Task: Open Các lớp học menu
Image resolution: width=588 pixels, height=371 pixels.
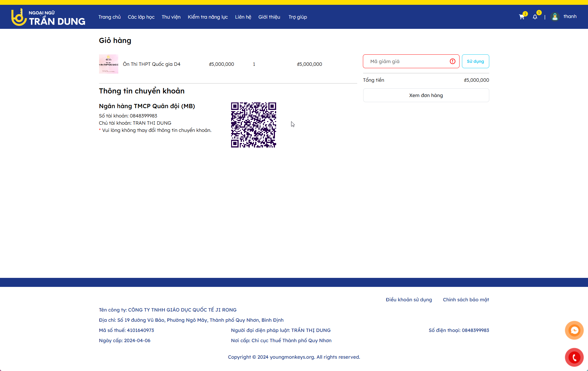Action: click(141, 17)
